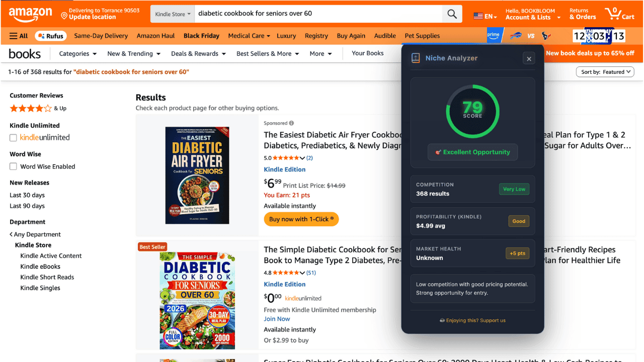Open the shopping cart
This screenshot has width=644, height=362.
[620, 14]
